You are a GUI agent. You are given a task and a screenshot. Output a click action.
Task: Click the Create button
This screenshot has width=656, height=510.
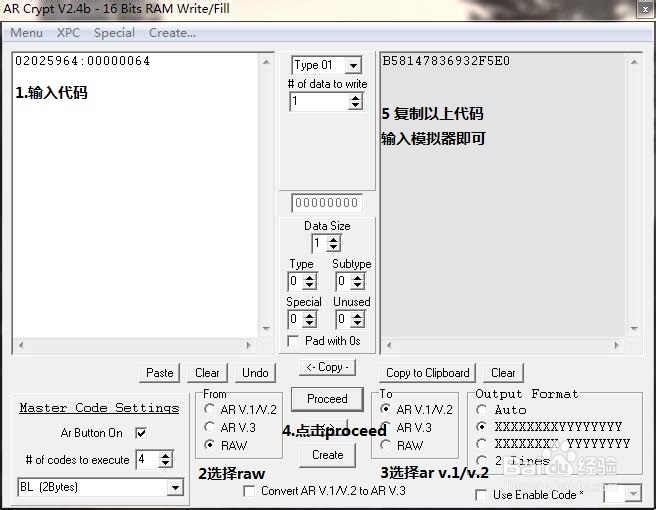click(x=328, y=454)
